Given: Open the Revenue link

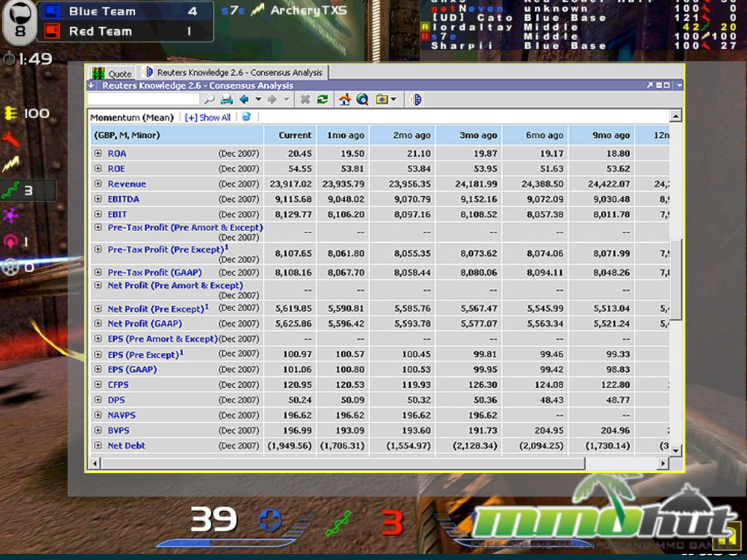Looking at the screenshot, I should (x=127, y=184).
